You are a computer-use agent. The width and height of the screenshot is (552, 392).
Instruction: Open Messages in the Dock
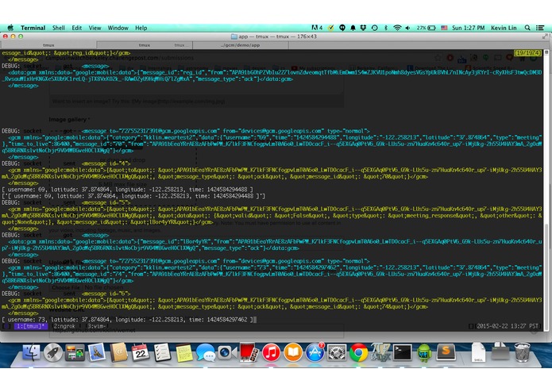tap(205, 352)
